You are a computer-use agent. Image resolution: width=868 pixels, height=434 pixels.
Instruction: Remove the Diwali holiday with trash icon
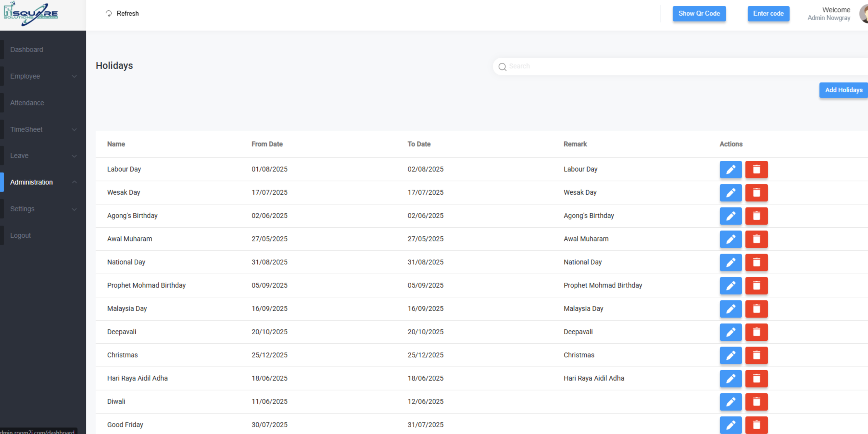(756, 401)
